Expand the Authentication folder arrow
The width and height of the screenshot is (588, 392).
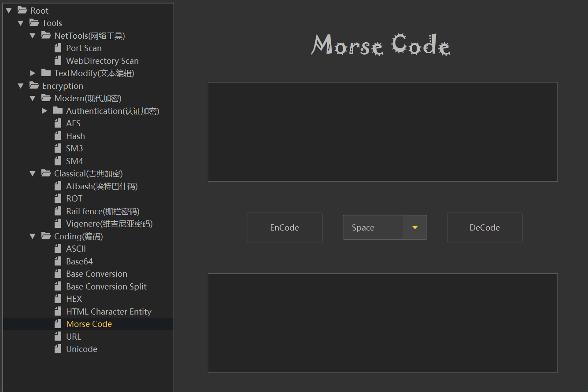coord(44,111)
